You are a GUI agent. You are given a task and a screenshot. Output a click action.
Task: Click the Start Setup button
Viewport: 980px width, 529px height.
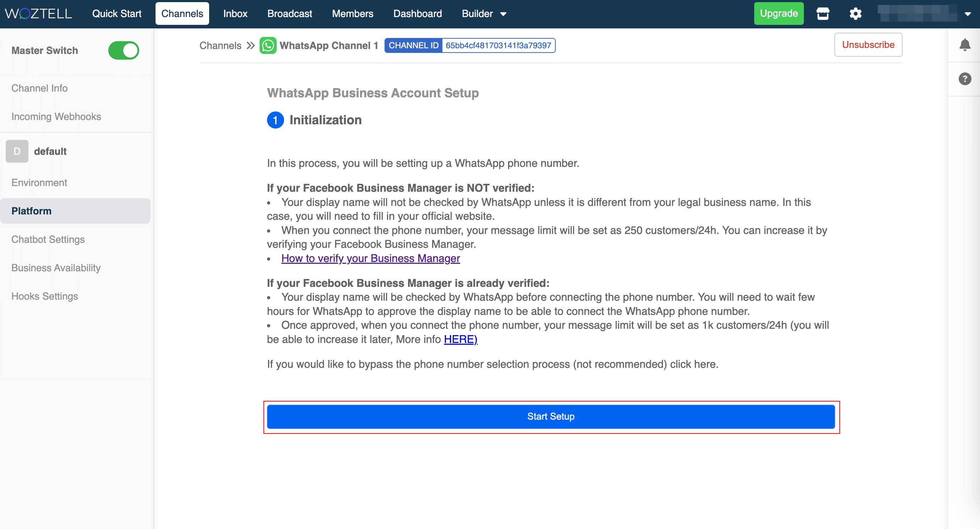coord(551,417)
